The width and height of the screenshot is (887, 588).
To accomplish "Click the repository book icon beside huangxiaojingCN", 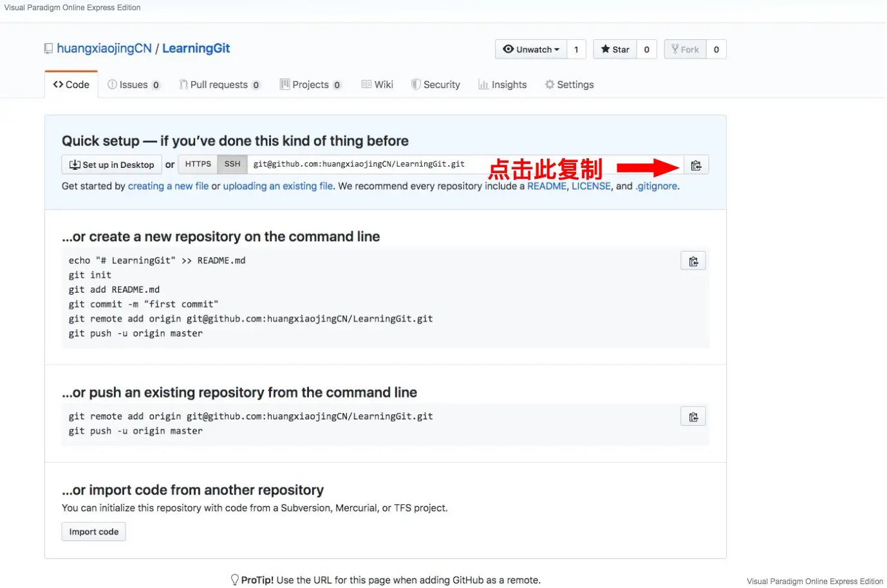I will pyautogui.click(x=48, y=49).
